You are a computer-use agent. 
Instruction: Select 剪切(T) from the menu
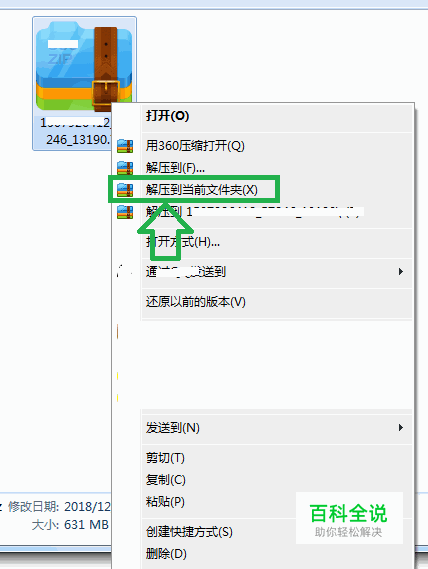[x=165, y=458]
